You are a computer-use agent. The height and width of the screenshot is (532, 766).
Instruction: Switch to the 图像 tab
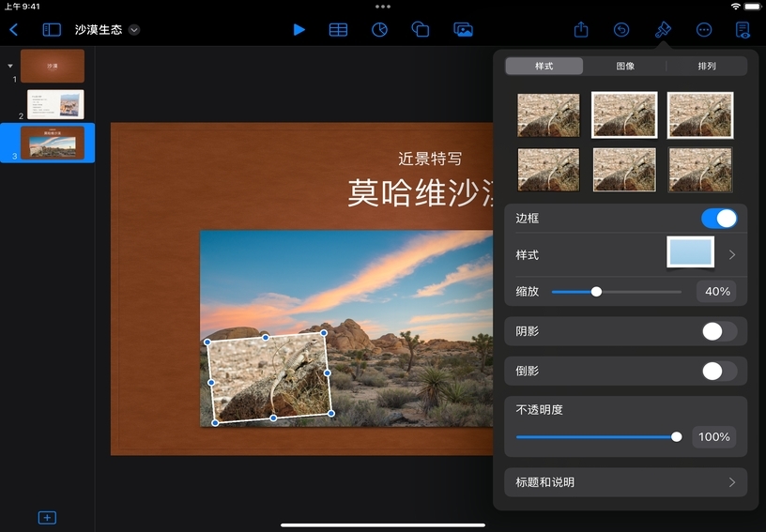(x=625, y=66)
